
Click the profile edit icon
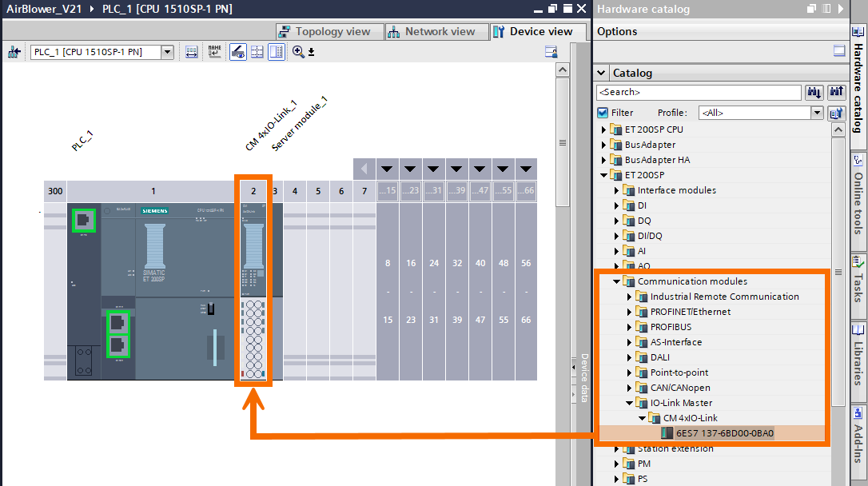836,113
